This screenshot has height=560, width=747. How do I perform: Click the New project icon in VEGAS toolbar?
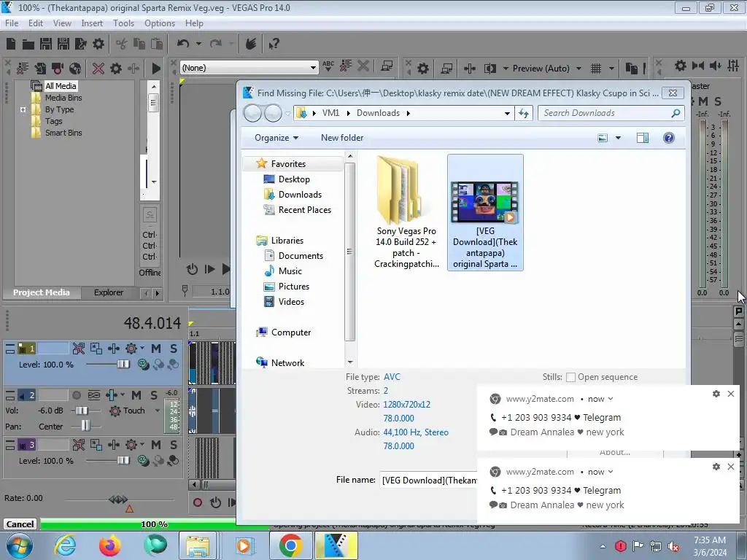click(10, 44)
